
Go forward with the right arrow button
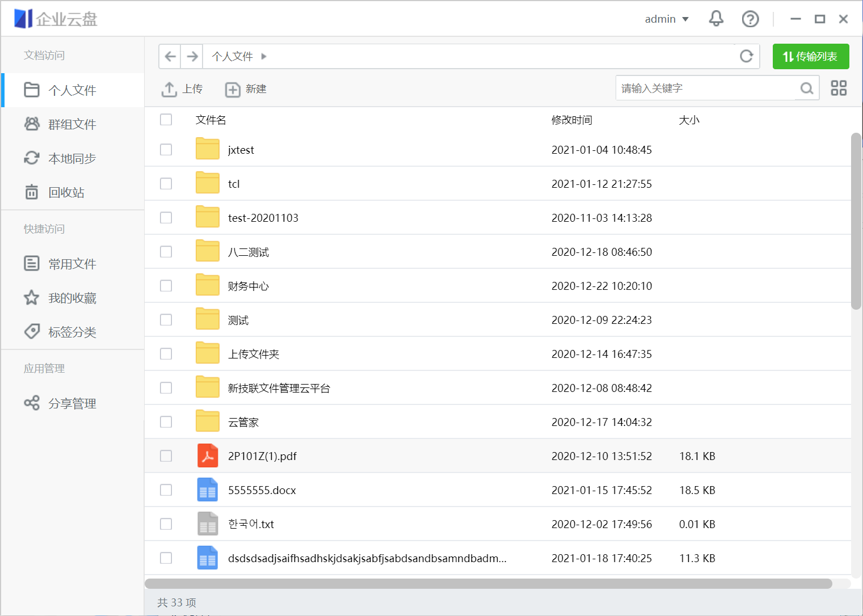[192, 56]
